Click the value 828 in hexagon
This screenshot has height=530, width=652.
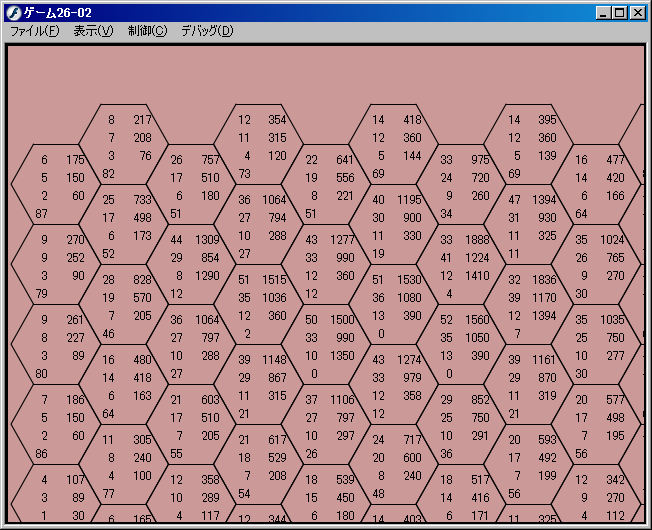click(x=142, y=280)
